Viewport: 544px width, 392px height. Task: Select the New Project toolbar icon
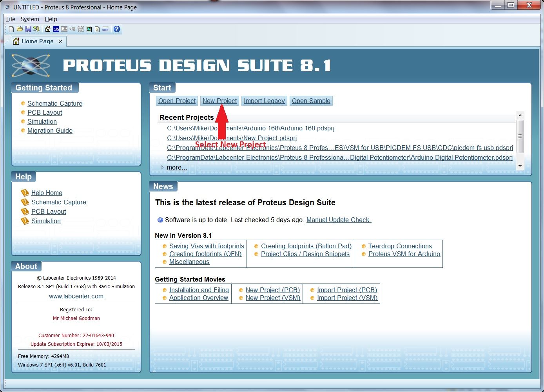[11, 29]
